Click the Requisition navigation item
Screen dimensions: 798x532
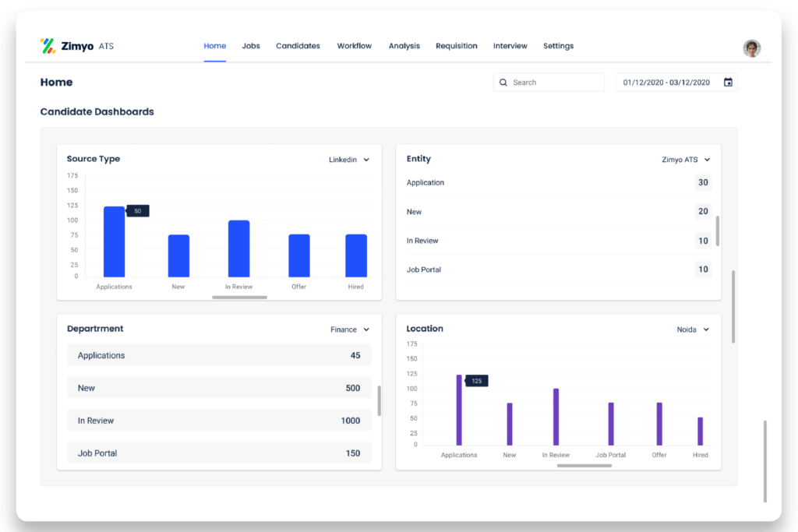pyautogui.click(x=457, y=46)
